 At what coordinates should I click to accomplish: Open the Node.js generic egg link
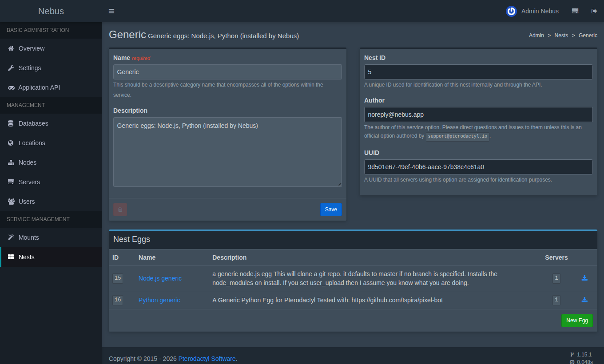pos(160,278)
